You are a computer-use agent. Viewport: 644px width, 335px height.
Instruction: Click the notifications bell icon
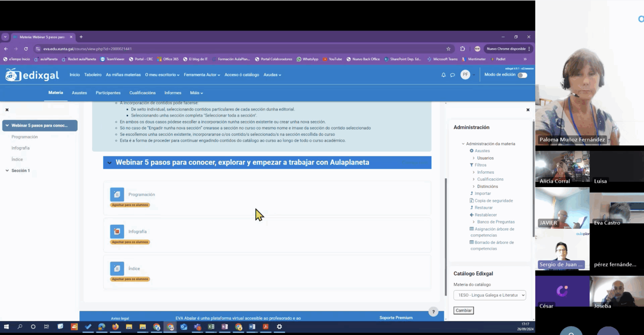tap(443, 75)
